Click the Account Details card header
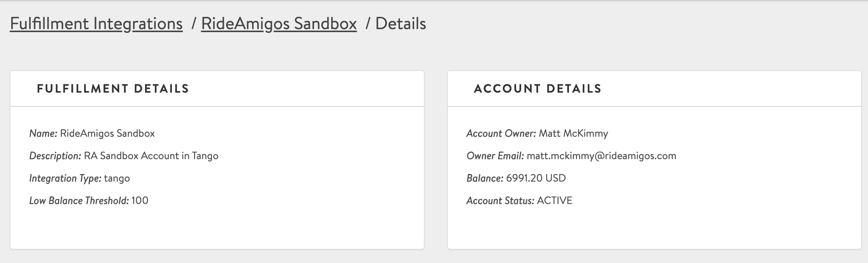The width and height of the screenshot is (868, 263). (538, 89)
